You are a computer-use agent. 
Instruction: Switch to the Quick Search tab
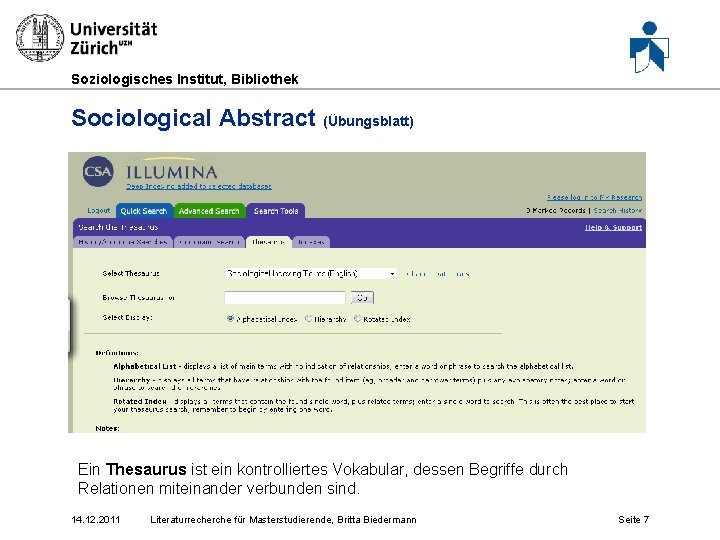click(x=144, y=211)
